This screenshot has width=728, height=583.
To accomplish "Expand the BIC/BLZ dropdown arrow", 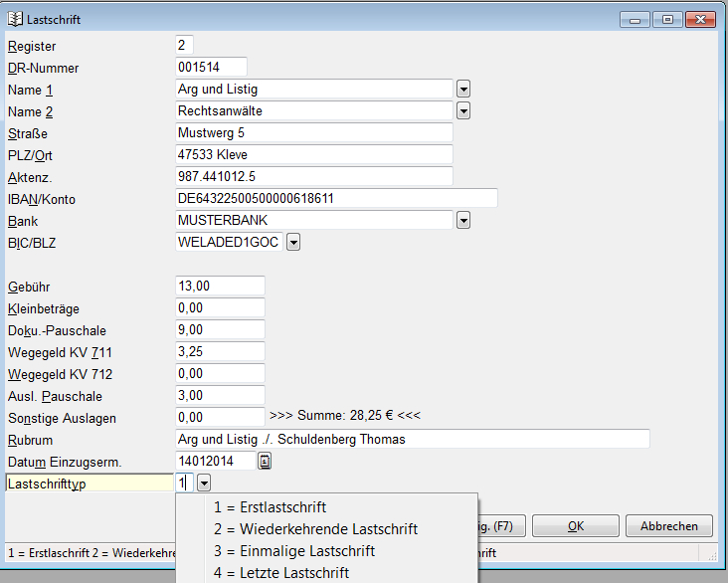I will 293,242.
